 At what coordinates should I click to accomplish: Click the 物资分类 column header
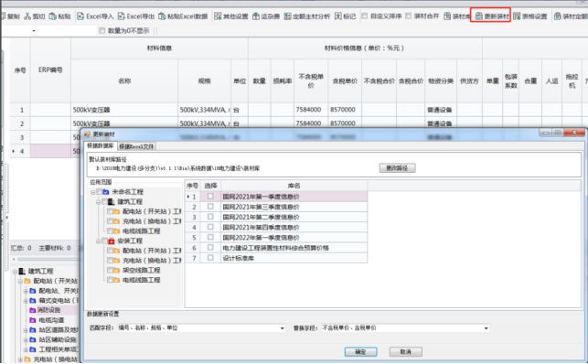[441, 81]
